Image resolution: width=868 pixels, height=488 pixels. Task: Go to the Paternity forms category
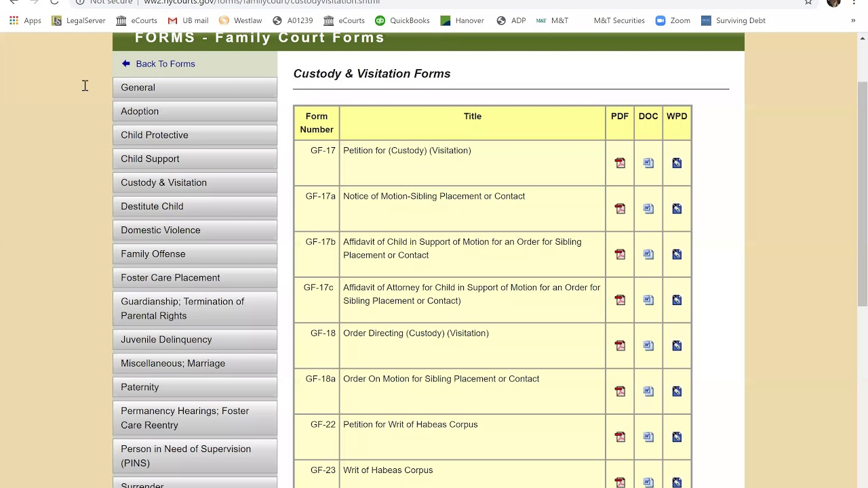click(x=195, y=387)
